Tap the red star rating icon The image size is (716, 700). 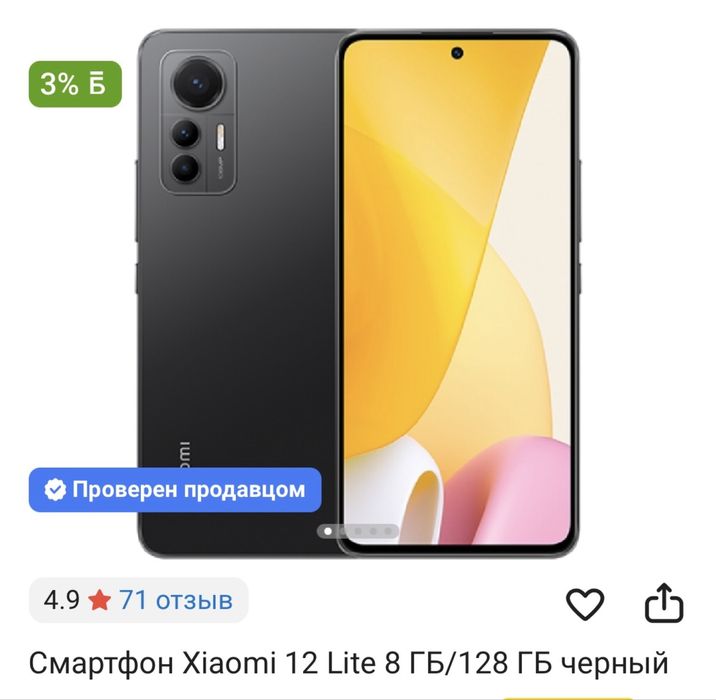(100, 600)
